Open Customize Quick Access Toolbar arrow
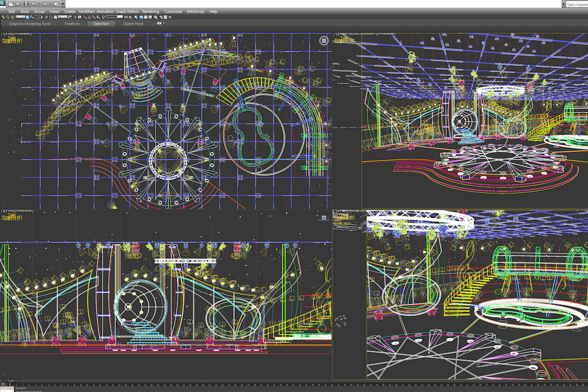 (63, 4)
